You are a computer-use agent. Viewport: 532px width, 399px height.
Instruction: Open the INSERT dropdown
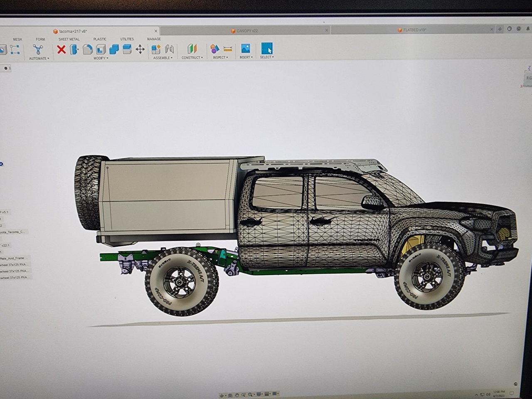coord(246,57)
